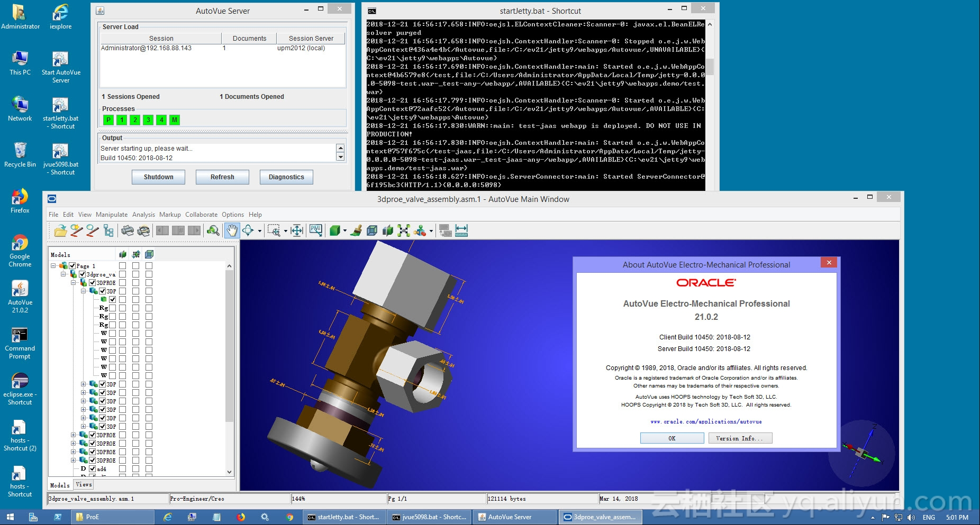Viewport: 980px width, 525px height.
Task: Click the Version Info... button
Action: point(740,438)
